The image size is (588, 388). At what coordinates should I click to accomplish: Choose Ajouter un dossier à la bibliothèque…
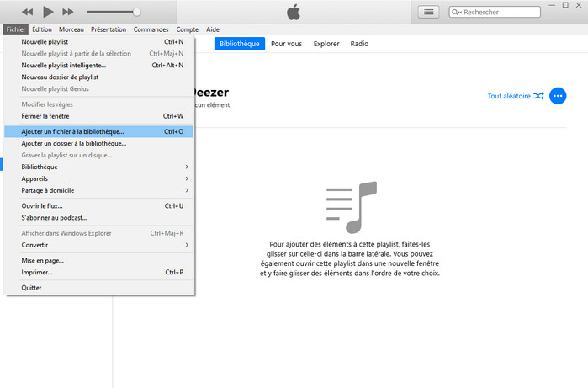coord(98,143)
